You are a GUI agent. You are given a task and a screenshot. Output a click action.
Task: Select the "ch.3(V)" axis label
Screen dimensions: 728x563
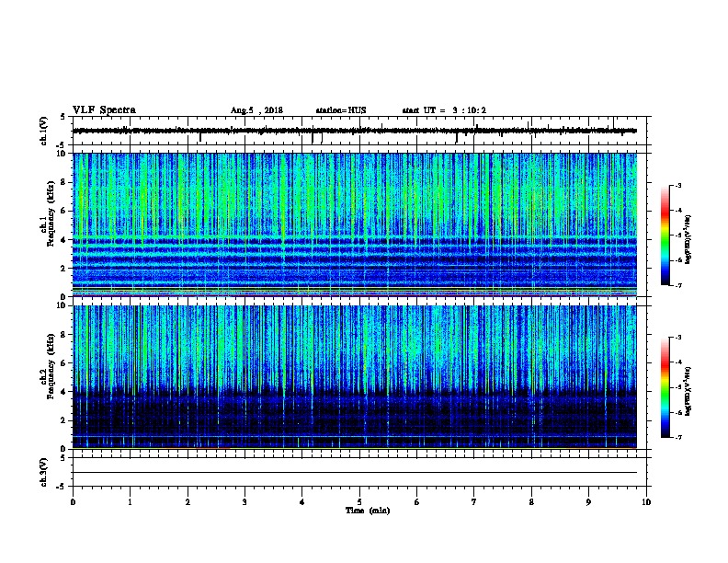(44, 472)
